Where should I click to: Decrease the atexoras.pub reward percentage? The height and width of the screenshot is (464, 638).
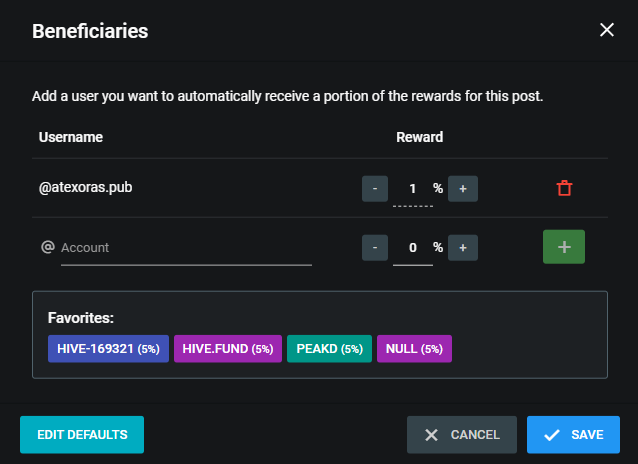tap(375, 189)
